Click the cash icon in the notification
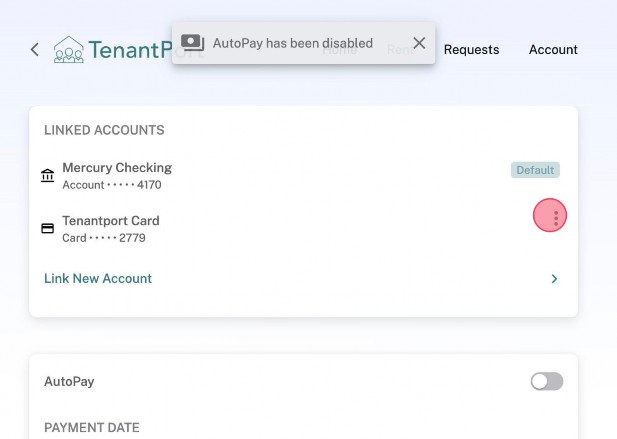This screenshot has height=439, width=617. tap(193, 43)
